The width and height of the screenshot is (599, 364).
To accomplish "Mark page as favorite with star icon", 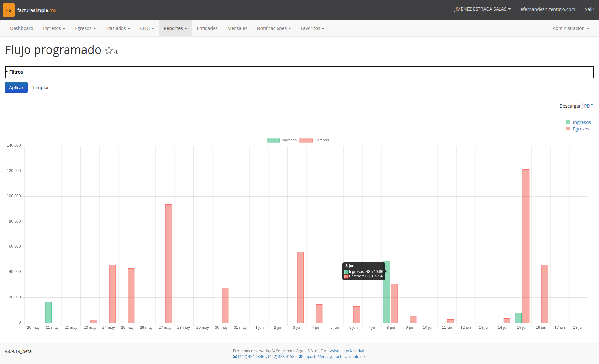I will click(109, 51).
